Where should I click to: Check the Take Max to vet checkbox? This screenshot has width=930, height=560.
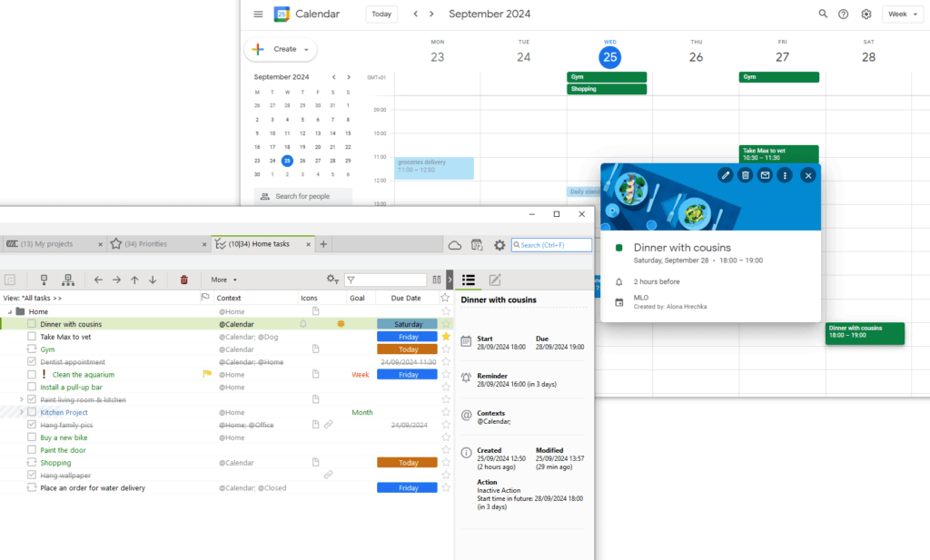32,337
